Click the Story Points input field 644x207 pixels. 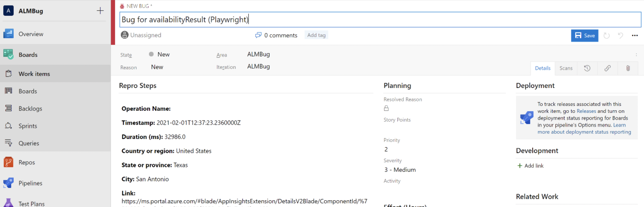444,129
